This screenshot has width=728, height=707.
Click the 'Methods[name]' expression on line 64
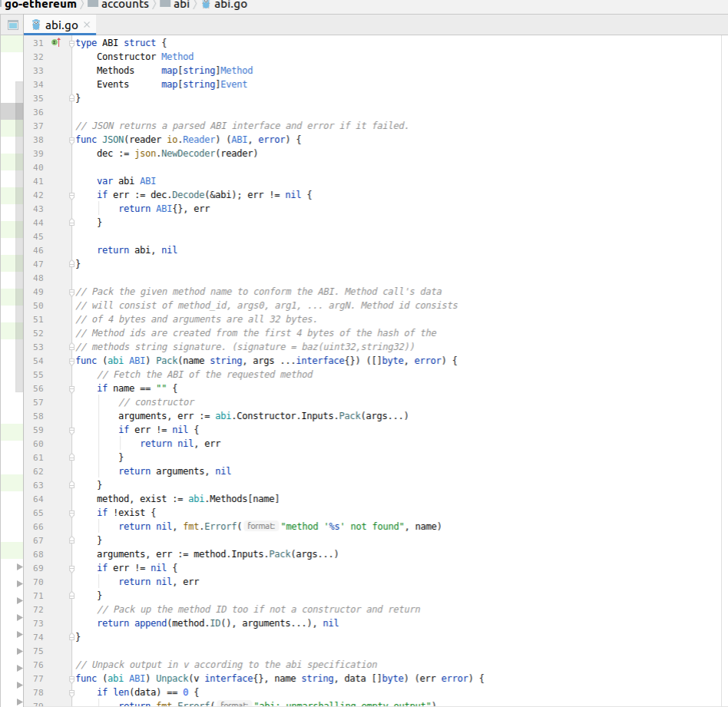click(244, 498)
